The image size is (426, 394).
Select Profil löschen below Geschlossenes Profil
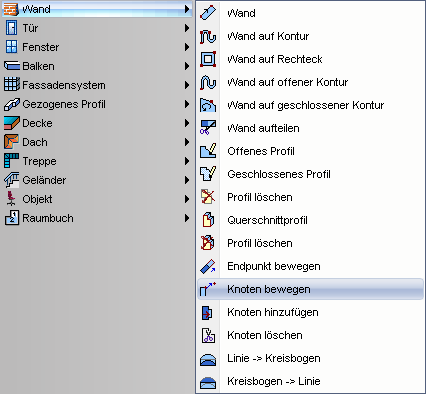click(x=310, y=197)
